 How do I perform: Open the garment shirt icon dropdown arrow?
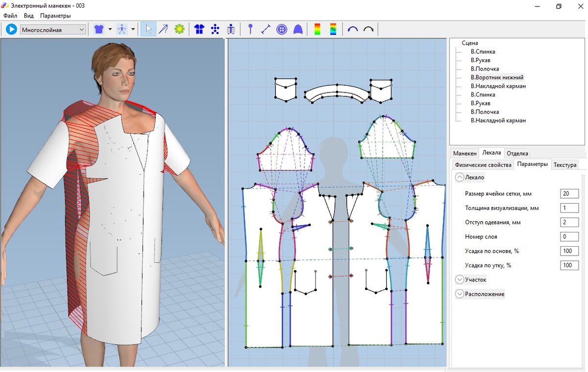click(x=109, y=29)
